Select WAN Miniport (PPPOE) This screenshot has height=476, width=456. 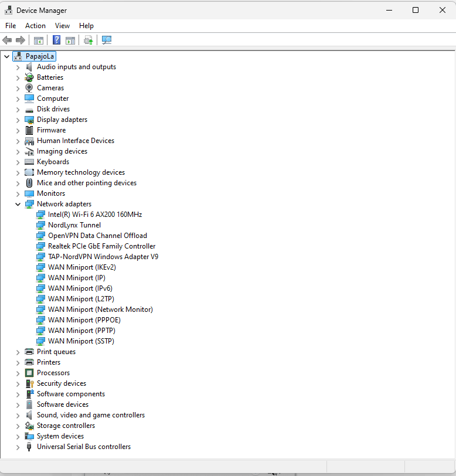point(84,320)
